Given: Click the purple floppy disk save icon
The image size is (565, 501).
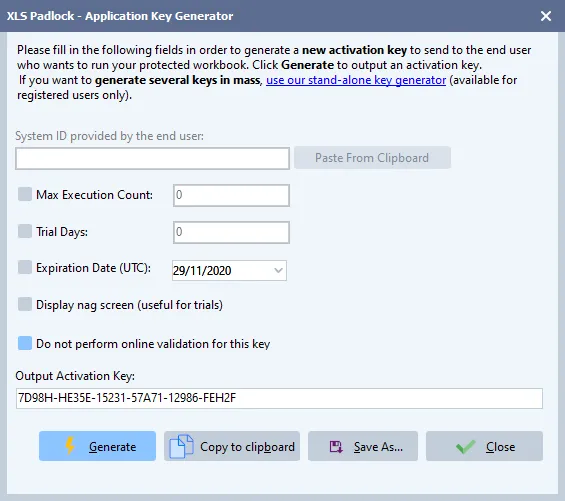Looking at the screenshot, I should (336, 447).
